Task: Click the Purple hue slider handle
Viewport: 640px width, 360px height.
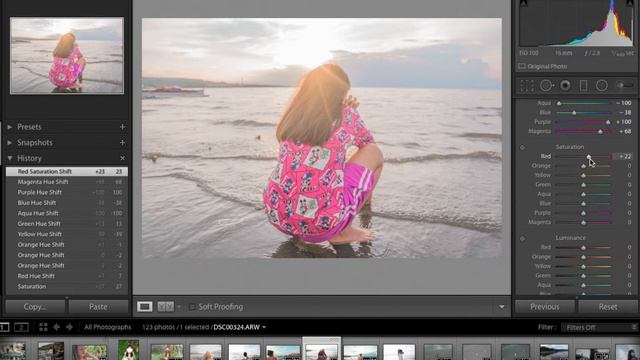Action: coord(608,122)
